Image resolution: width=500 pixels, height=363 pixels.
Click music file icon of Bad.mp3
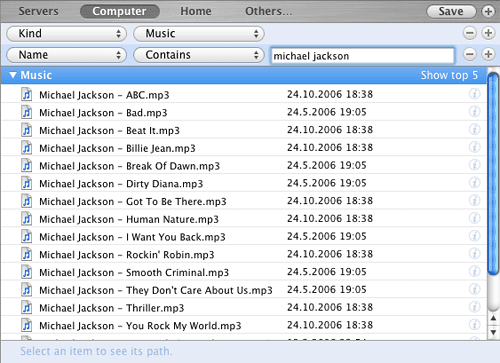pos(27,112)
